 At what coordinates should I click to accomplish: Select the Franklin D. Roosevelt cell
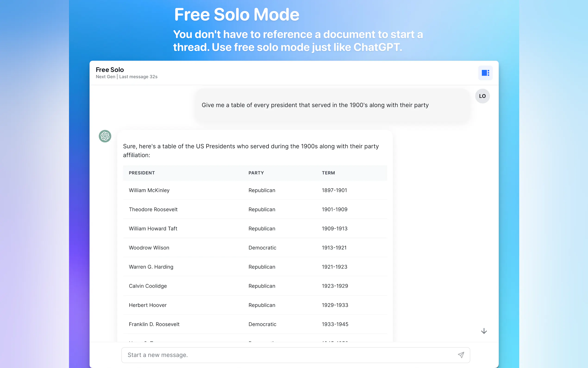click(154, 324)
